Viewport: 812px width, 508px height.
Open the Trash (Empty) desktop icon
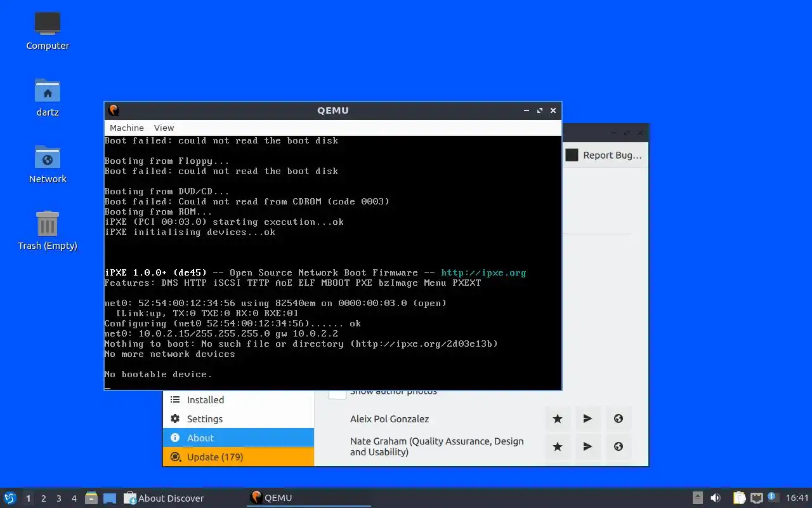[x=48, y=231]
